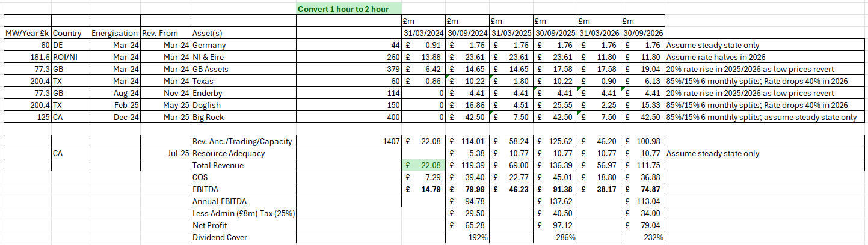Click the 'Total Revenue' label cell

pyautogui.click(x=243, y=165)
